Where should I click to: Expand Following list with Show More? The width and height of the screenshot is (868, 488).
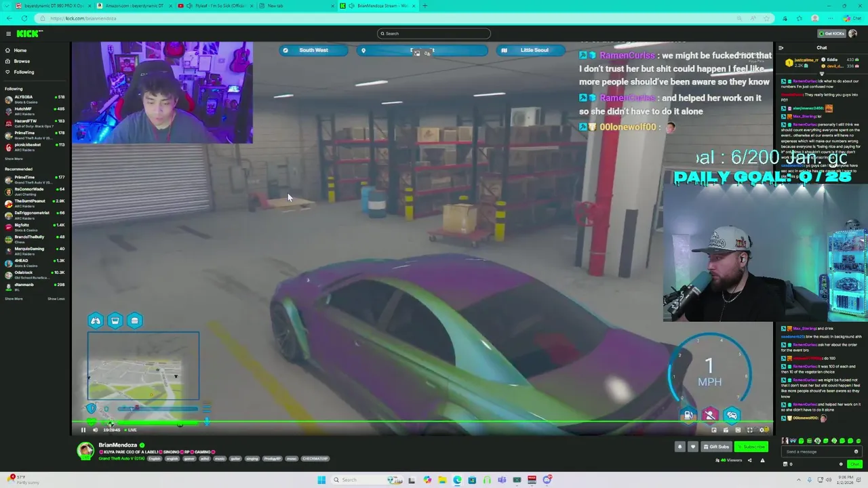pos(14,159)
